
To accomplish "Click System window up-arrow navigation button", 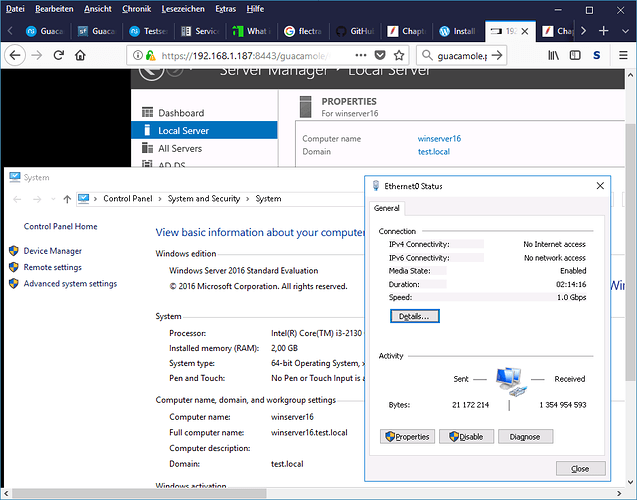I will pyautogui.click(x=67, y=199).
